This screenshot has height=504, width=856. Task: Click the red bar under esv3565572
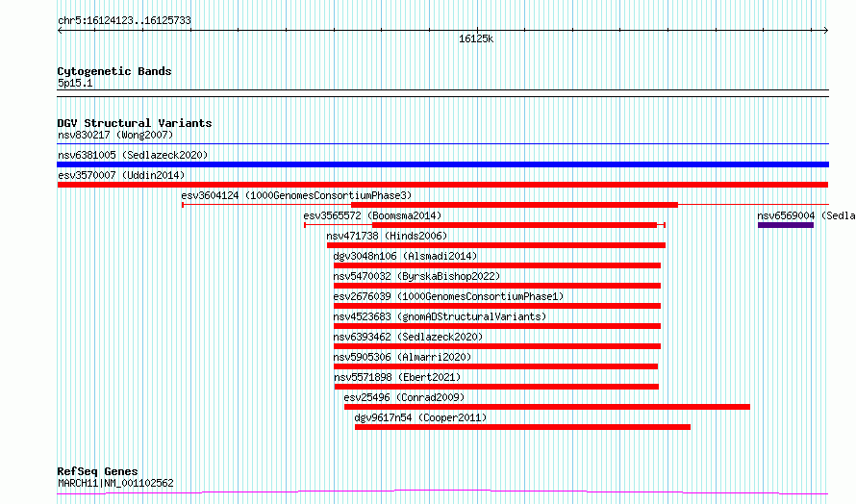515,225
